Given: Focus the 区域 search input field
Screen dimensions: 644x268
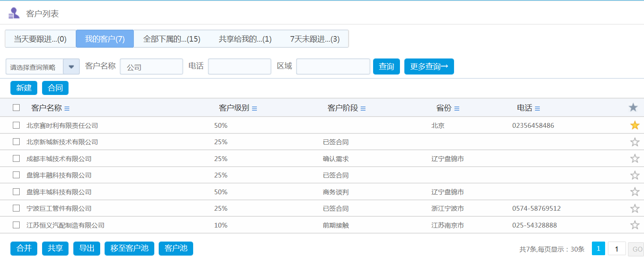Looking at the screenshot, I should [x=333, y=66].
